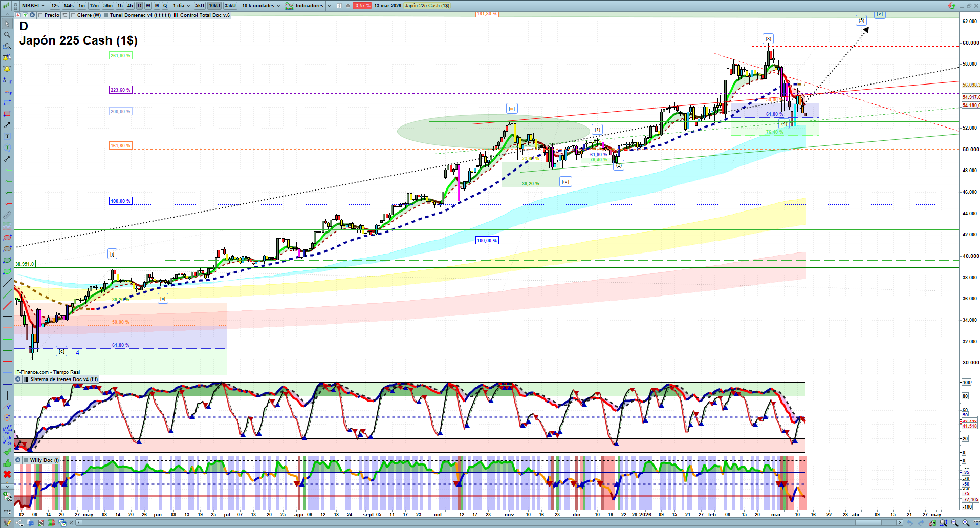980x528 pixels.
Task: Select the 144s timeframe tab
Action: click(x=69, y=6)
